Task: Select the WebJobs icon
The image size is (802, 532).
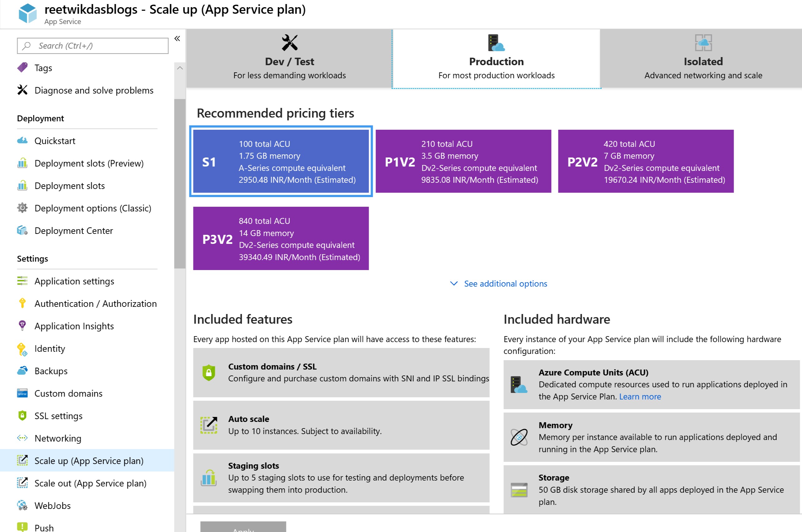Action: click(x=22, y=505)
